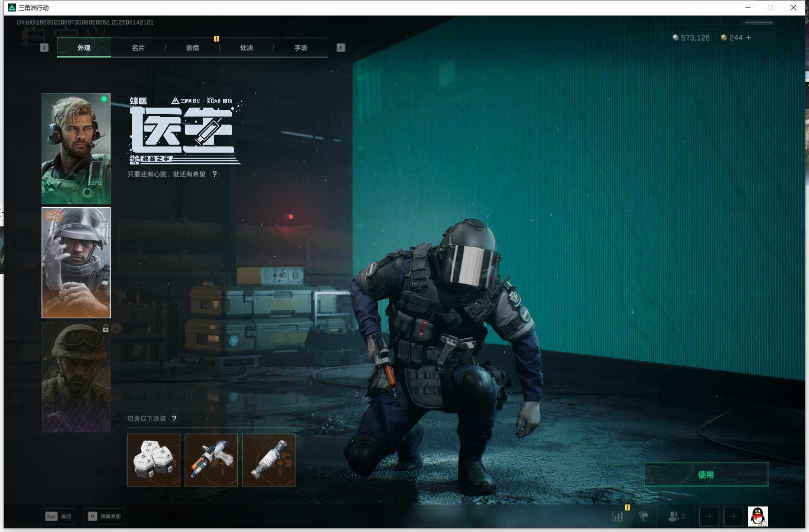Click the 包含以下涂装 label
Viewport: 809px width, 532px height.
147,418
